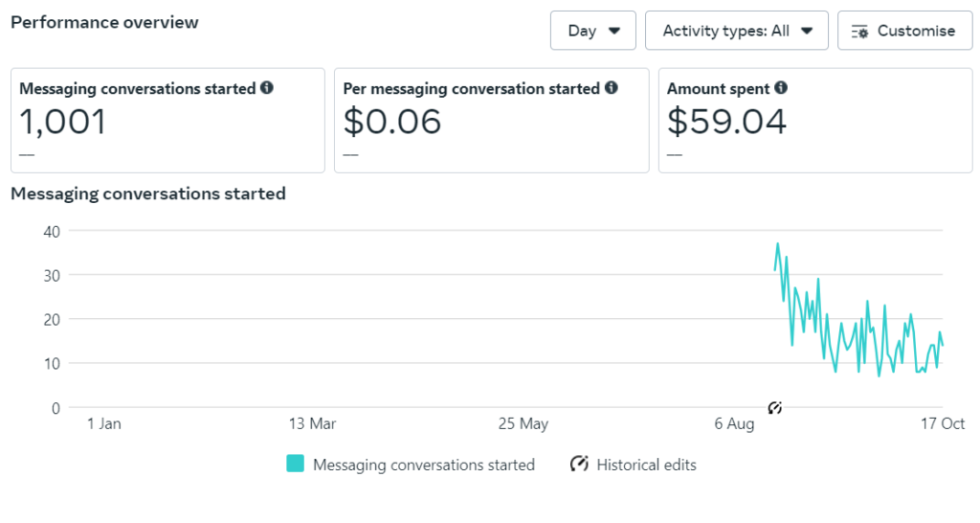980x523 pixels.
Task: Select the Messaging conversations started metric card
Action: [167, 120]
